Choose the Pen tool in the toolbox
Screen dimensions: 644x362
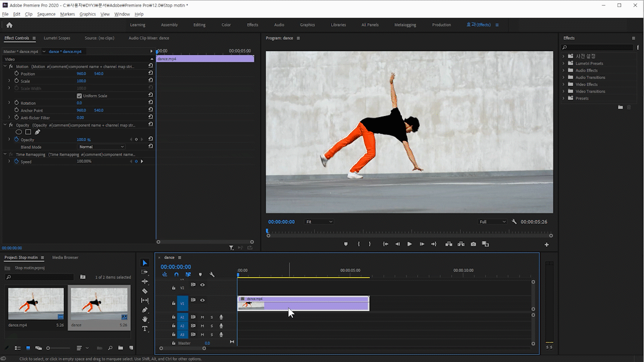pos(145,310)
